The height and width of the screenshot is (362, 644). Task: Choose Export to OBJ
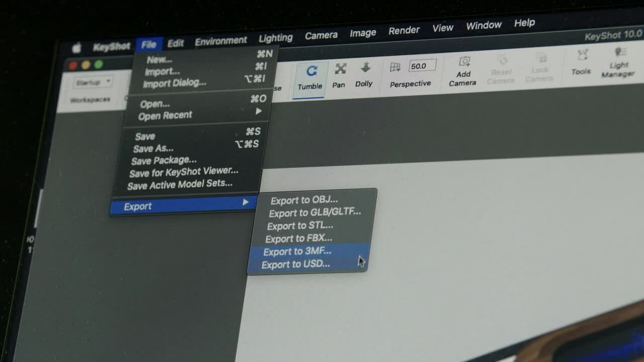coord(304,200)
